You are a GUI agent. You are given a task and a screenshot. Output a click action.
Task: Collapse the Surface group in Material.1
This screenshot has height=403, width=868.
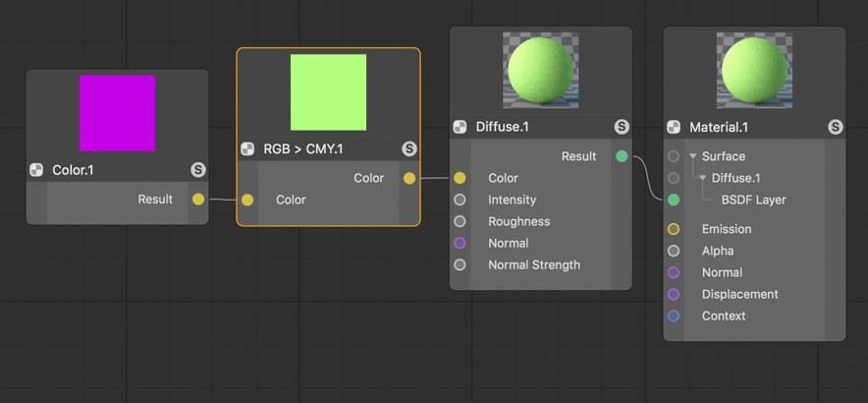[693, 156]
